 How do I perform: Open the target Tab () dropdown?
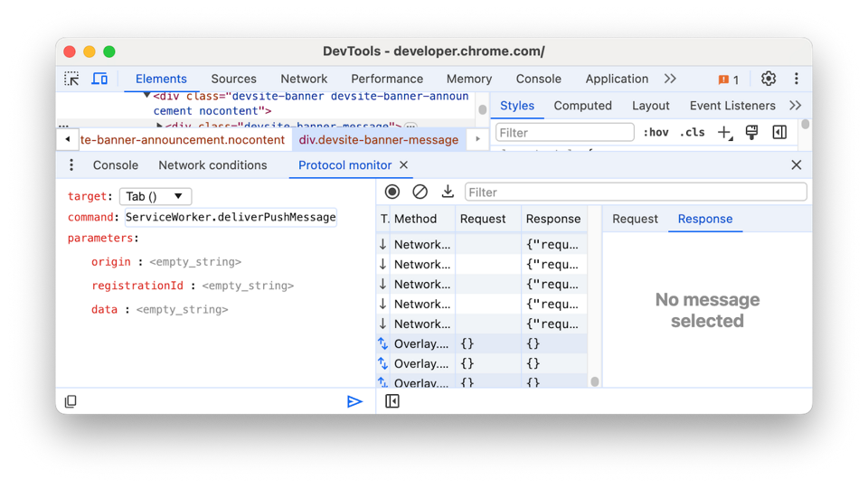tap(156, 196)
